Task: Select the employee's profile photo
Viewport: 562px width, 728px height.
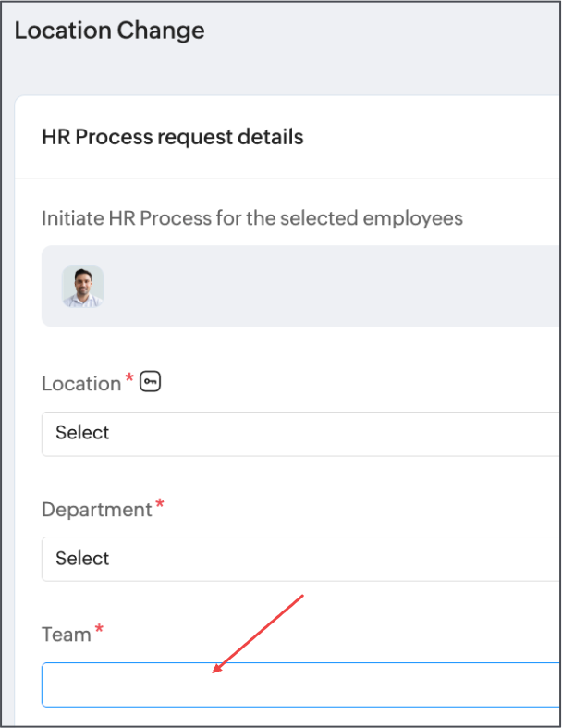Action: point(82,287)
